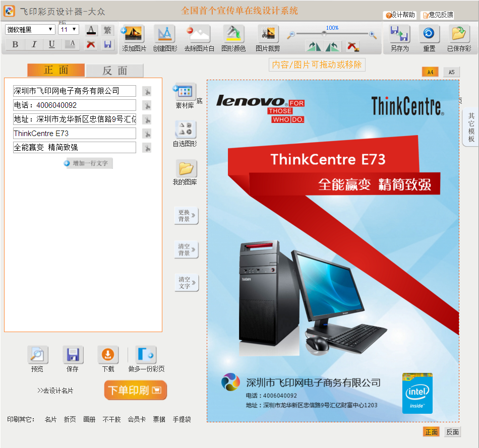Open the Shape Color (图形颜色) tool
Viewport: 479px width, 448px height.
(233, 35)
